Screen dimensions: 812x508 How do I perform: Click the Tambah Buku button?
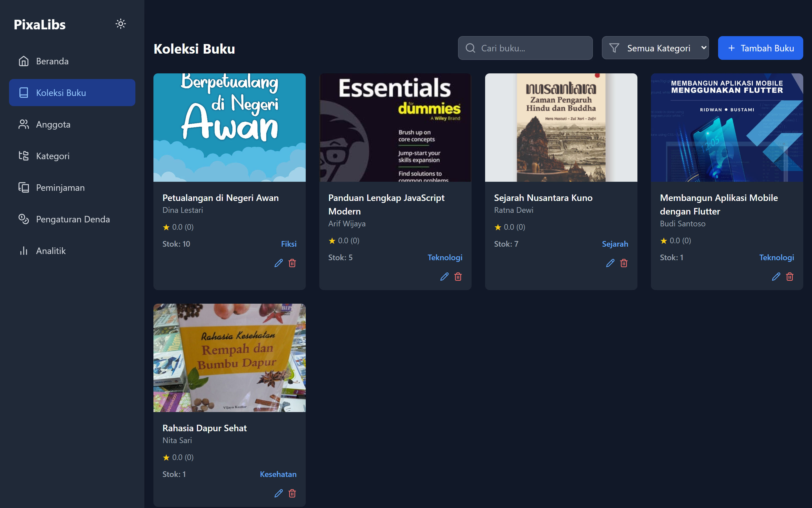[x=760, y=48]
